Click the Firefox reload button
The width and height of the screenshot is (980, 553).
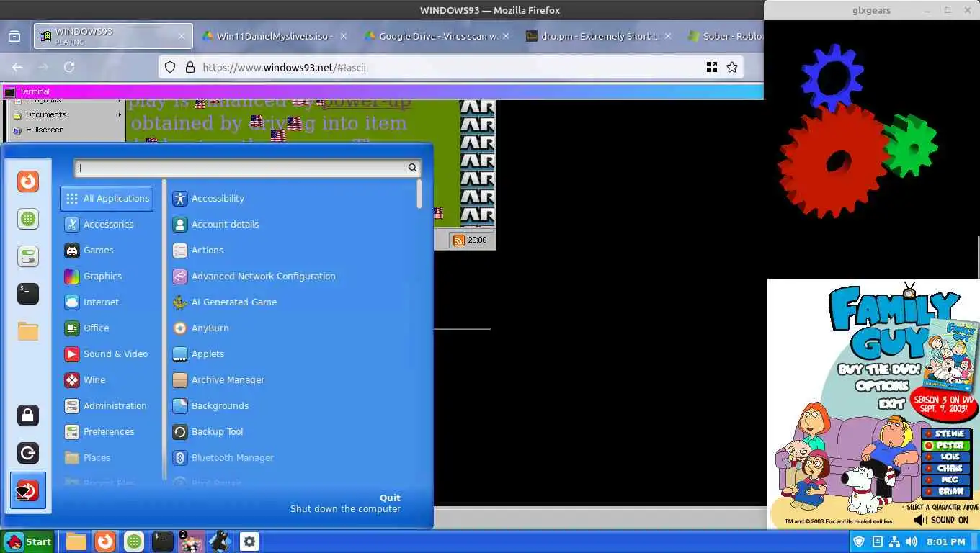pos(69,67)
